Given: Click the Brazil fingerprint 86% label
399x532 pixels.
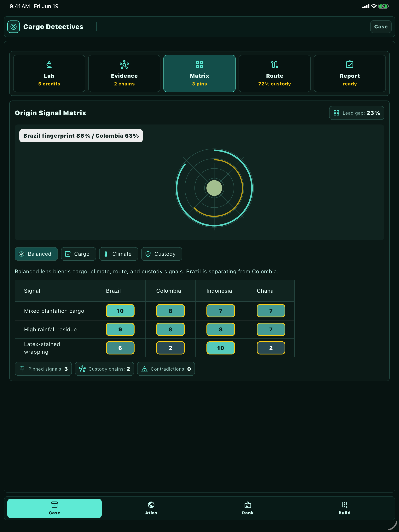Looking at the screenshot, I should (x=81, y=136).
